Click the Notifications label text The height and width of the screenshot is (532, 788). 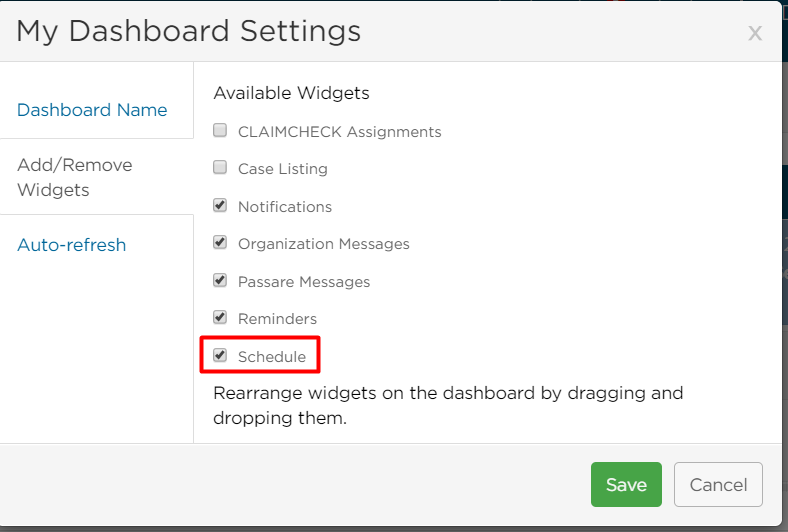(285, 206)
